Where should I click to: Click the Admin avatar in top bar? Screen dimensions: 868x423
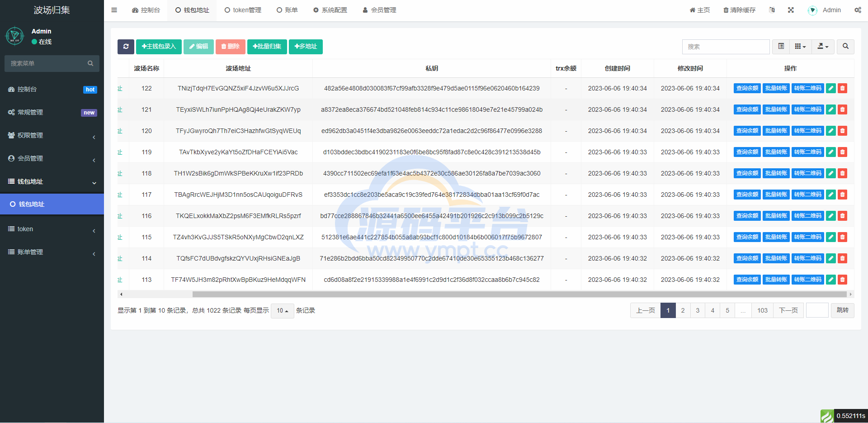pos(812,10)
